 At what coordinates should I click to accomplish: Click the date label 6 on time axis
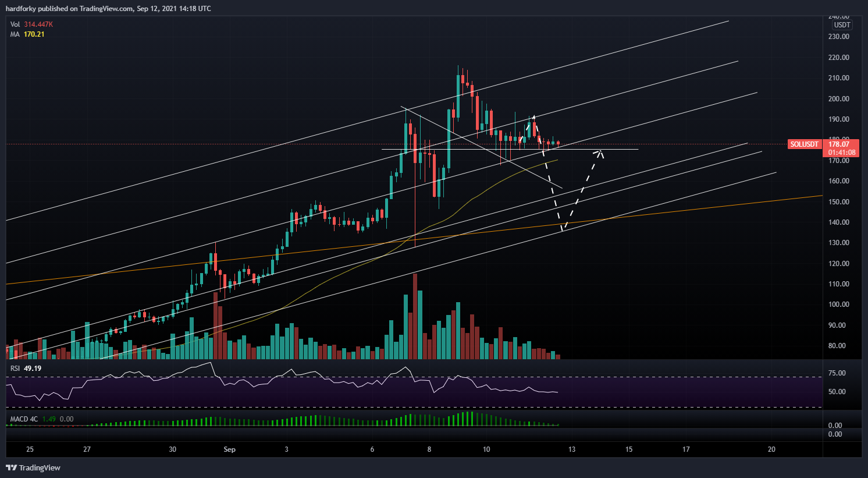372,449
